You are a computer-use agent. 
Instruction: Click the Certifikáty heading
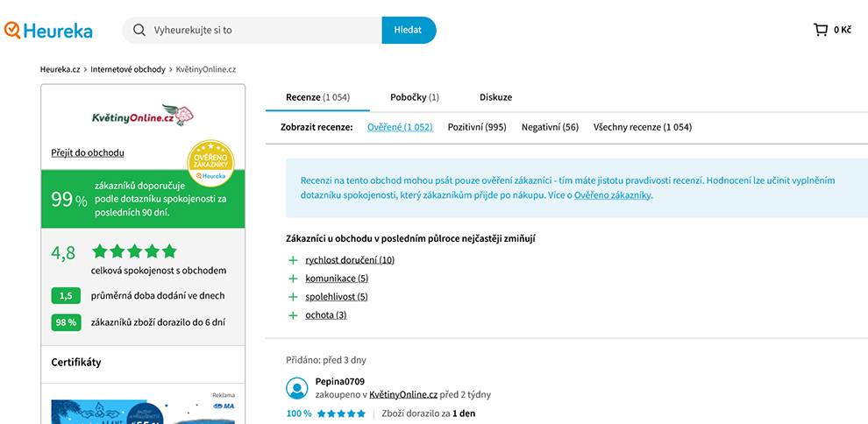pos(76,363)
